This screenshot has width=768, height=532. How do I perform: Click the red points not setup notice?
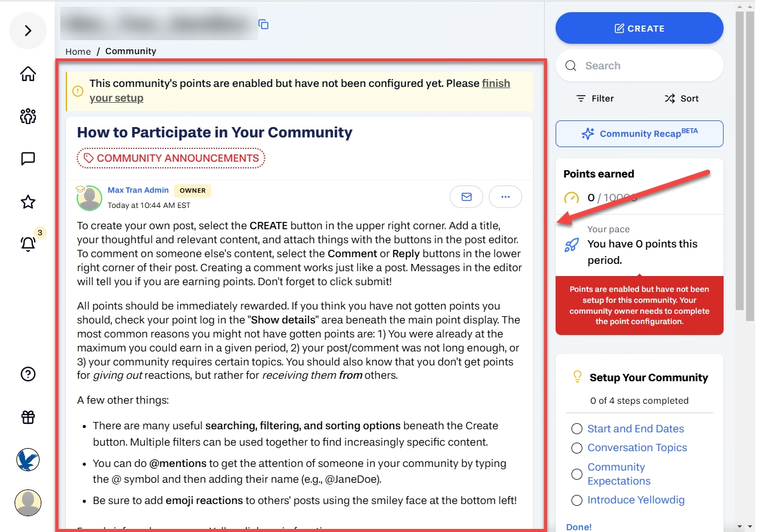click(x=640, y=306)
